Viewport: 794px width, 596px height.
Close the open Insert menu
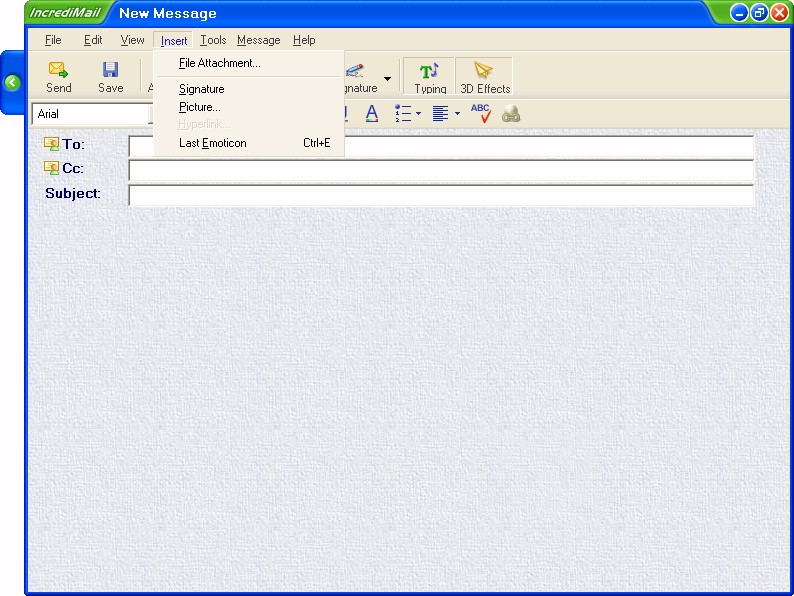174,41
